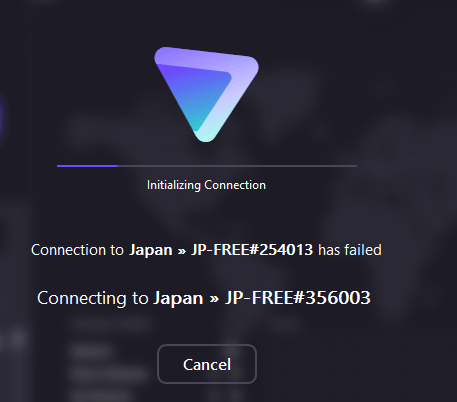The image size is (457, 402).
Task: Select the failed server name JP-FREE#254013
Action: pyautogui.click(x=252, y=250)
